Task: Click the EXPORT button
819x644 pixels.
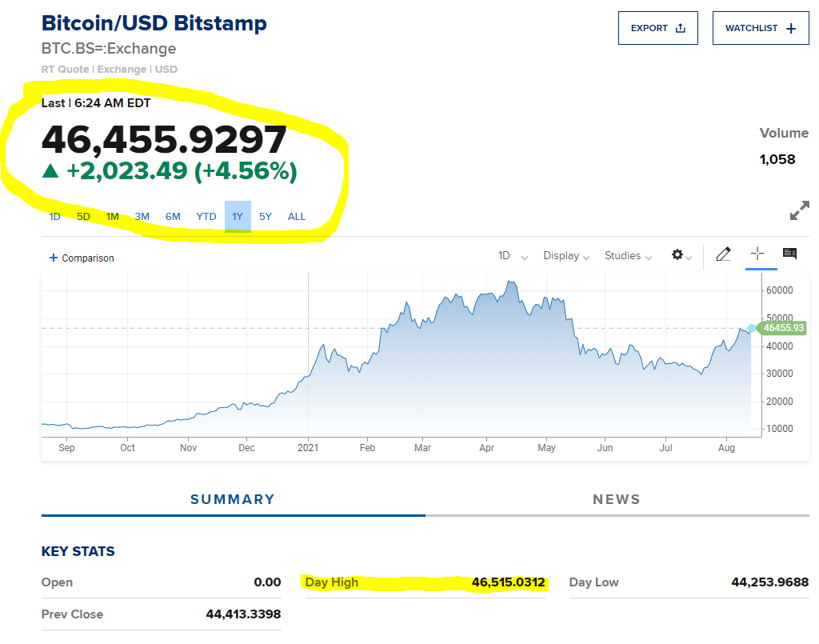Action: pyautogui.click(x=657, y=27)
